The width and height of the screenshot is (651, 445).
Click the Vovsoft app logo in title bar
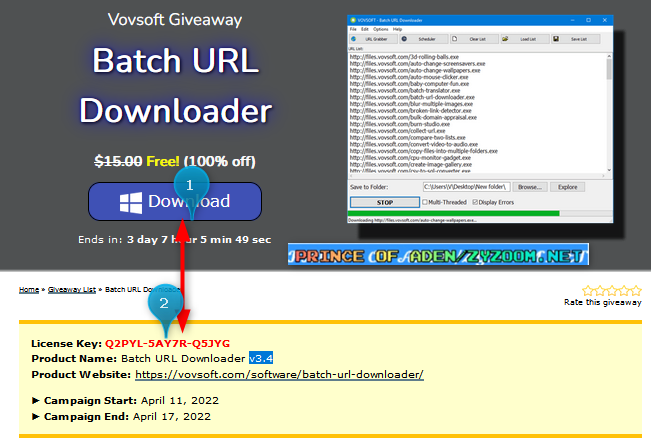coord(353,20)
